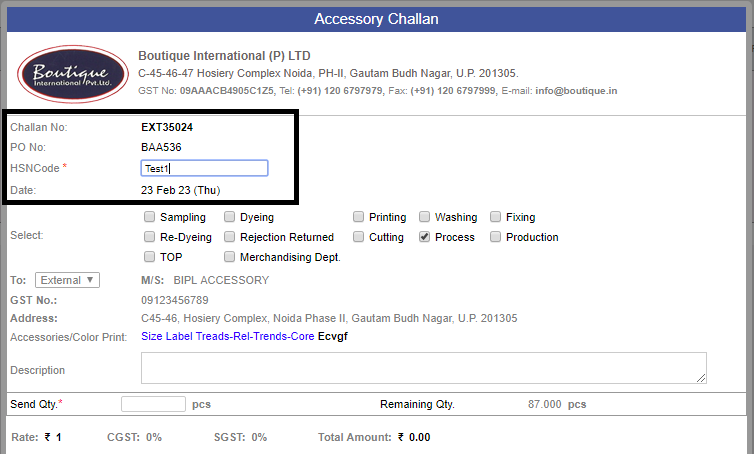754x454 pixels.
Task: Open the To: External dropdown
Action: (67, 280)
